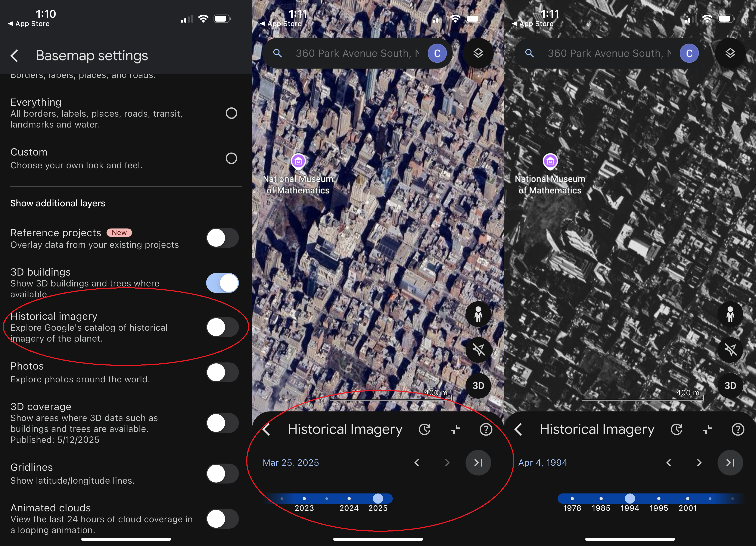Tap account avatar C in middle search bar
The width and height of the screenshot is (756, 546).
click(437, 53)
